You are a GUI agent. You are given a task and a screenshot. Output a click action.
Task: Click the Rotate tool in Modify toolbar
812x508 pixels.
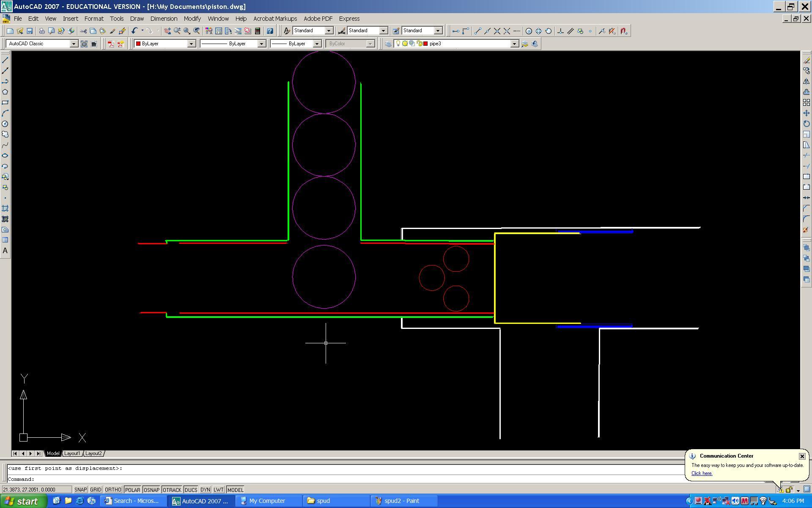807,124
